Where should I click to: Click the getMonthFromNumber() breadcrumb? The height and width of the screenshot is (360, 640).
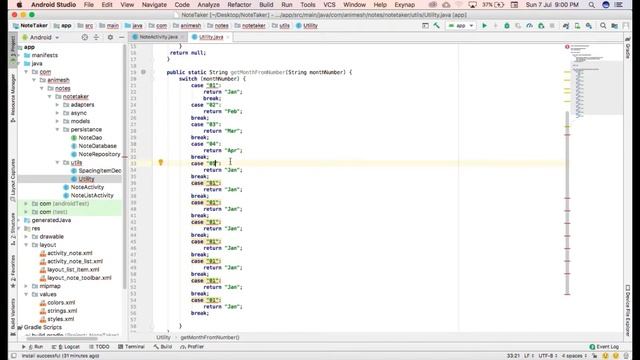tap(210, 338)
